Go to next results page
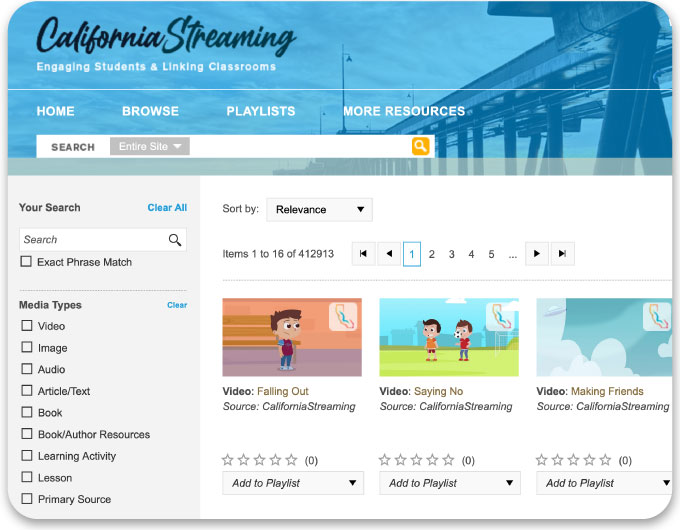Screen dimensions: 680x530 point(537,254)
